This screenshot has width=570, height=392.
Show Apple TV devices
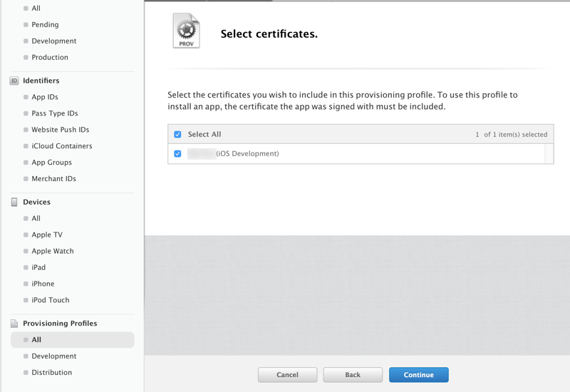(46, 234)
